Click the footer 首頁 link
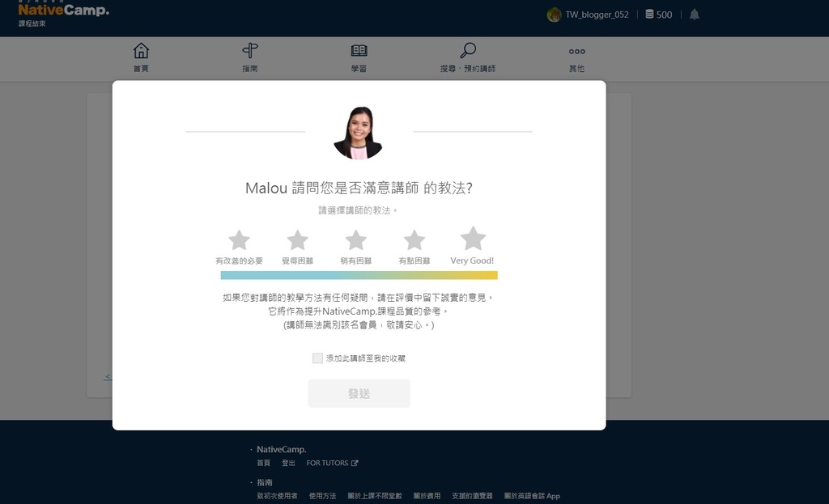Screen dimensions: 829x504 [x=263, y=463]
